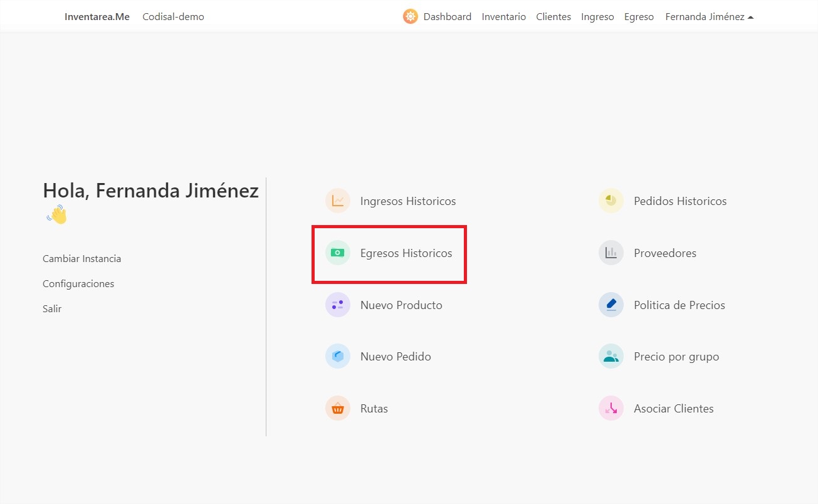Click the Dashboard sun icon

tap(410, 16)
